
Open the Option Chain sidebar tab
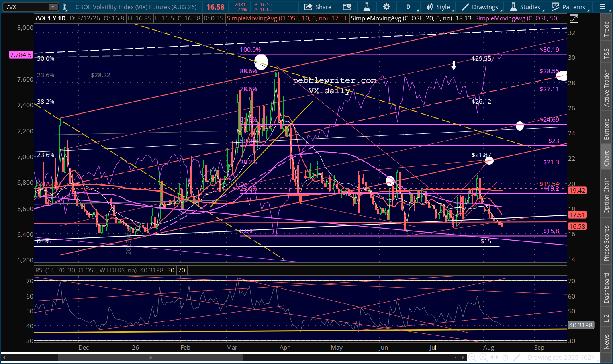point(607,195)
